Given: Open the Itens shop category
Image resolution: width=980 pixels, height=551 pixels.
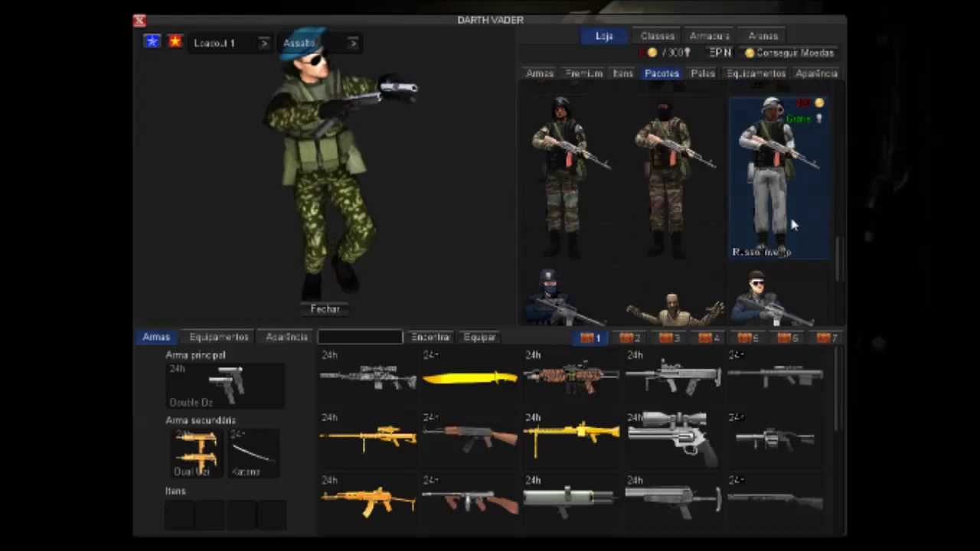Looking at the screenshot, I should pyautogui.click(x=623, y=73).
